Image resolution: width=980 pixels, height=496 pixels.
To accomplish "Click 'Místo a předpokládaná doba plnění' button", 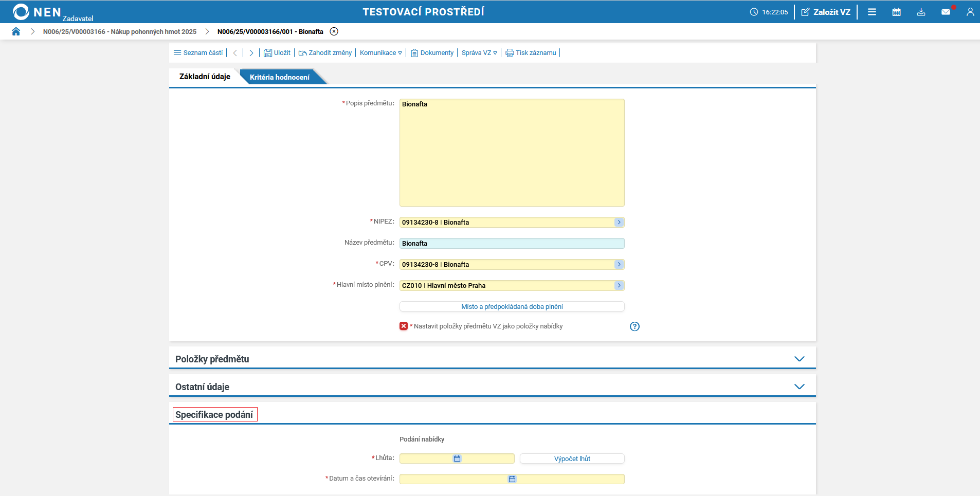I will (x=512, y=306).
